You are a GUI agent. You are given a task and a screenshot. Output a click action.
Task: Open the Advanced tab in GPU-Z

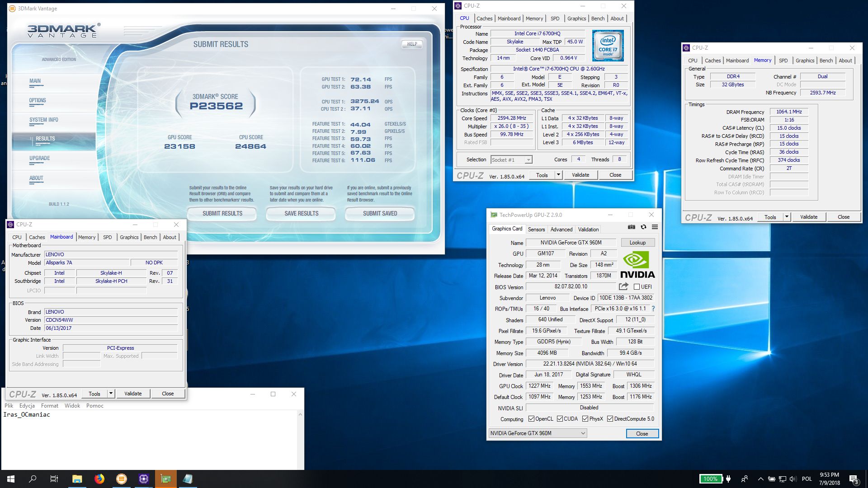pos(561,230)
